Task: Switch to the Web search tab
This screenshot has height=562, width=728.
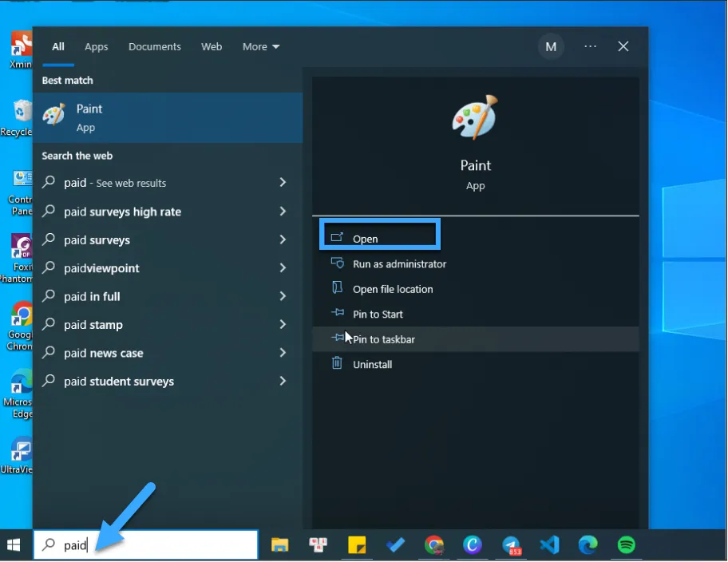Action: pos(212,46)
